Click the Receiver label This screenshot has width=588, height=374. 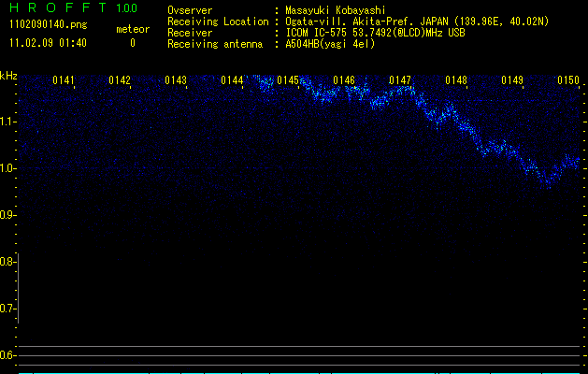click(190, 33)
